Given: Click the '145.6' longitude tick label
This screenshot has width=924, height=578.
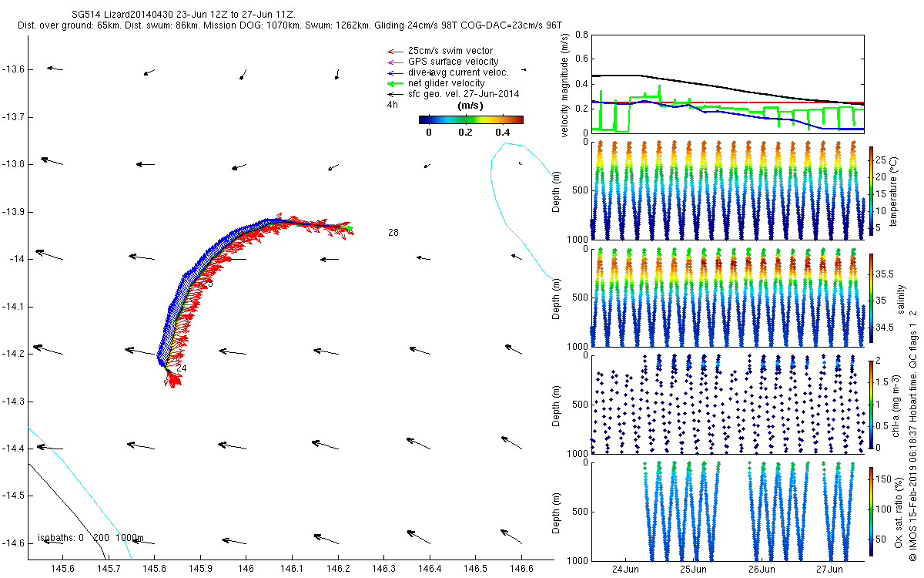Looking at the screenshot, I should 62,570.
